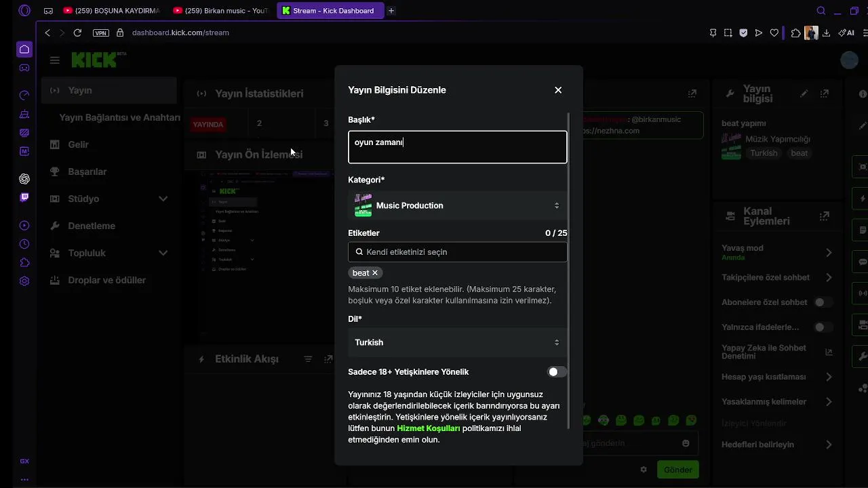868x488 pixels.
Task: Go back to previous page
Action: (x=47, y=33)
